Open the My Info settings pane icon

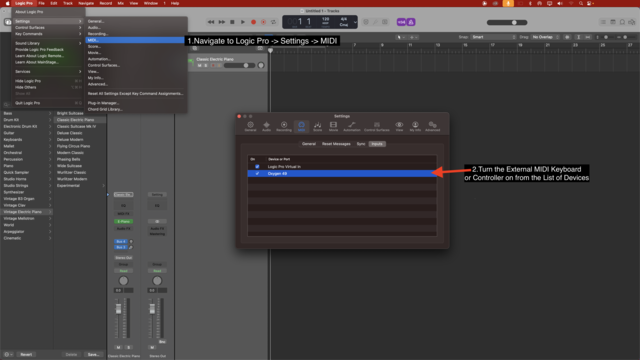click(x=415, y=126)
